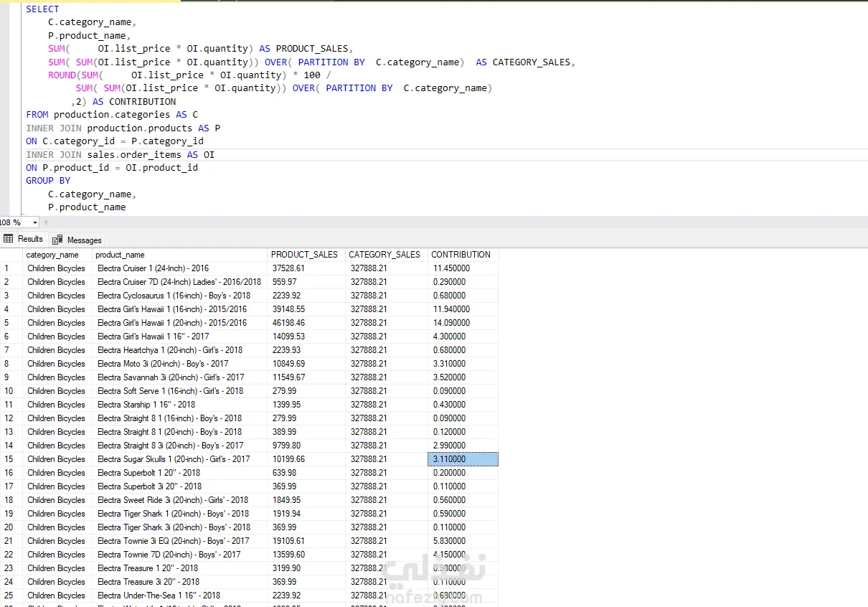Switch to the Results tab
868x607 pixels.
click(x=24, y=239)
